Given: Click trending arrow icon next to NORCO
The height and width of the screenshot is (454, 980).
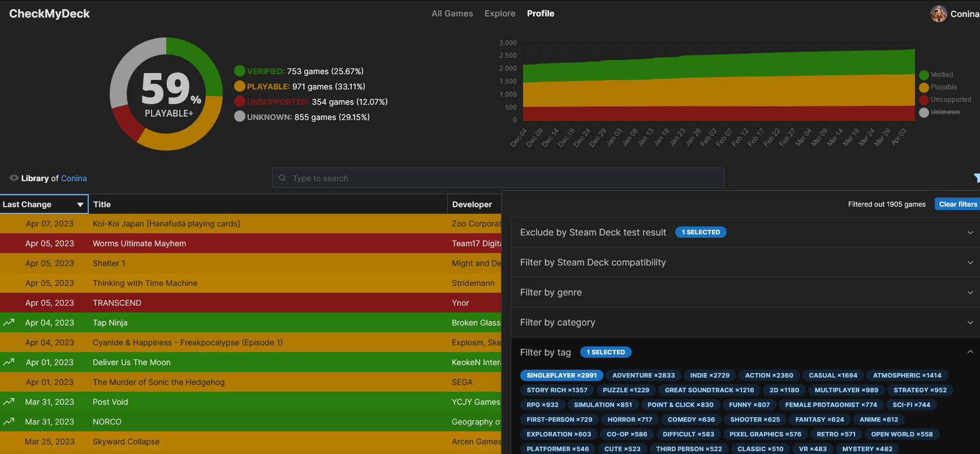Looking at the screenshot, I should (x=8, y=422).
